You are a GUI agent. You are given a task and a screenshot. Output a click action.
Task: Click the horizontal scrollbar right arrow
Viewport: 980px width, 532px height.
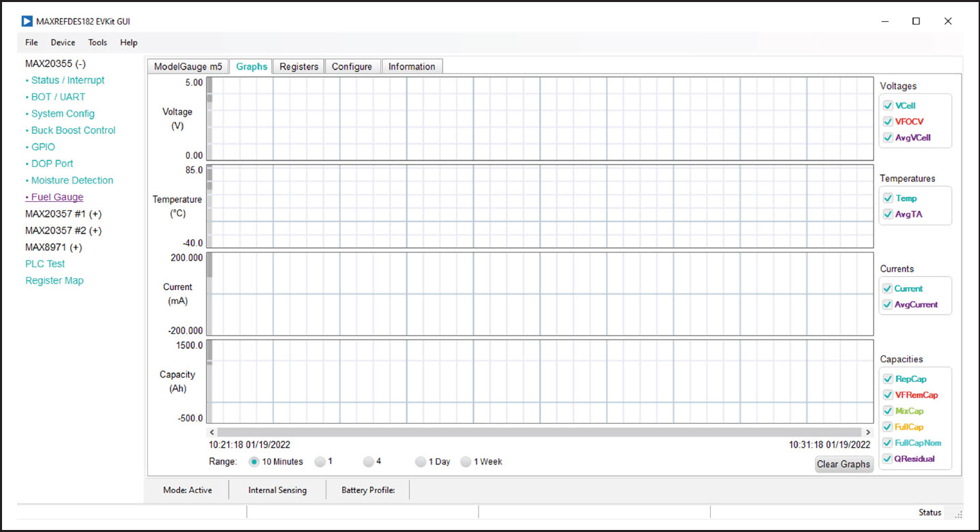[x=868, y=432]
